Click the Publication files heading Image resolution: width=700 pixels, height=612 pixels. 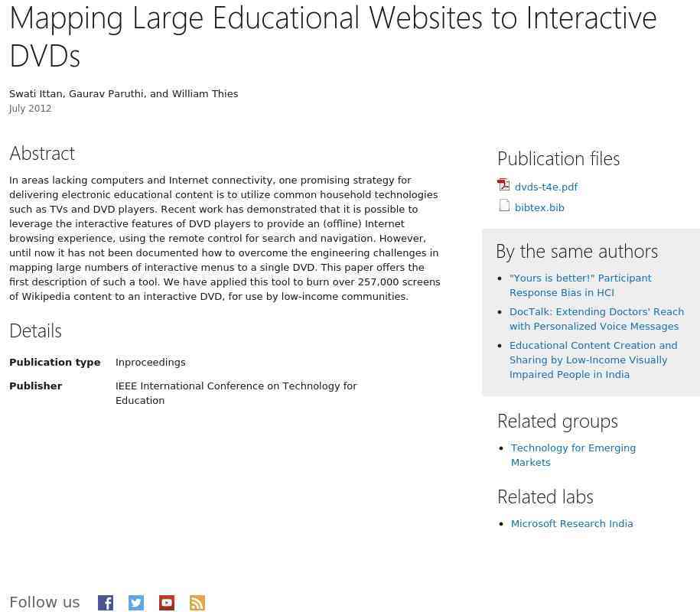coord(558,159)
